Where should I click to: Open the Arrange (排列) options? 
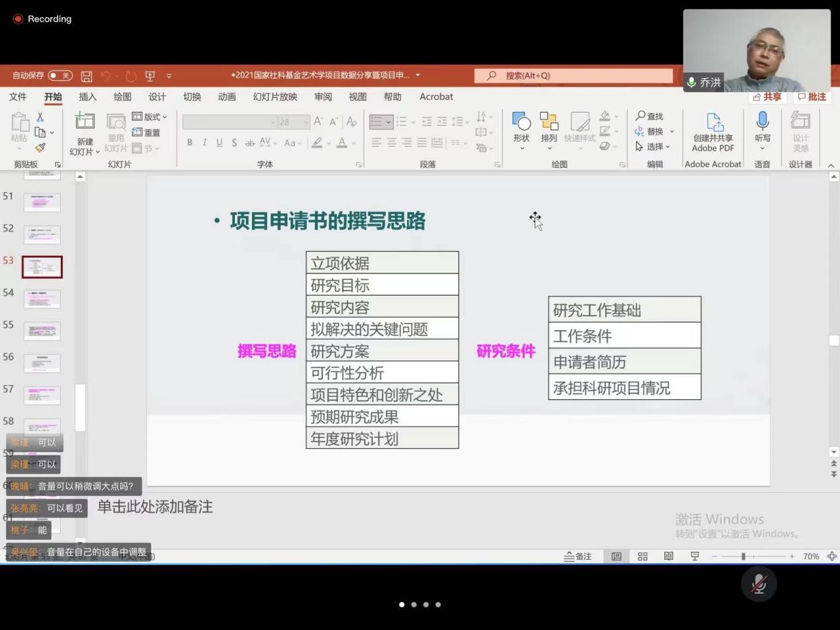[x=549, y=130]
